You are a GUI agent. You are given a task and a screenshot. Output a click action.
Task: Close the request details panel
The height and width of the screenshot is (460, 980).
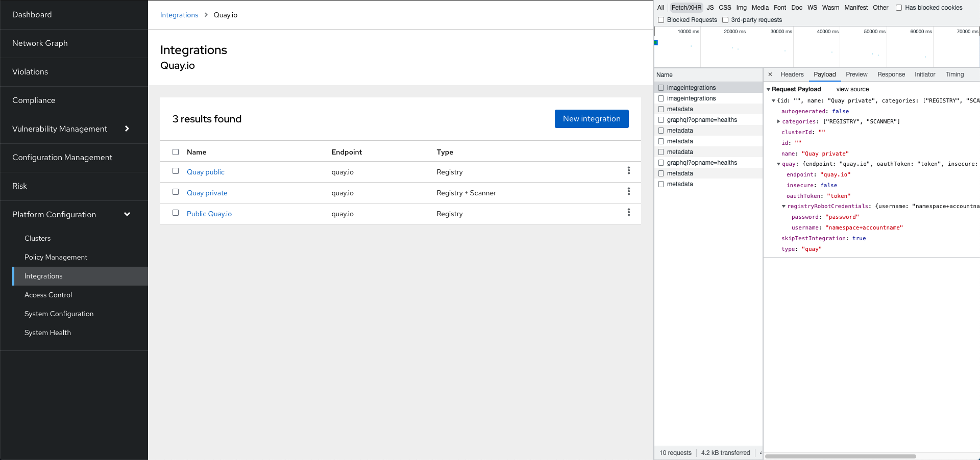pos(770,74)
